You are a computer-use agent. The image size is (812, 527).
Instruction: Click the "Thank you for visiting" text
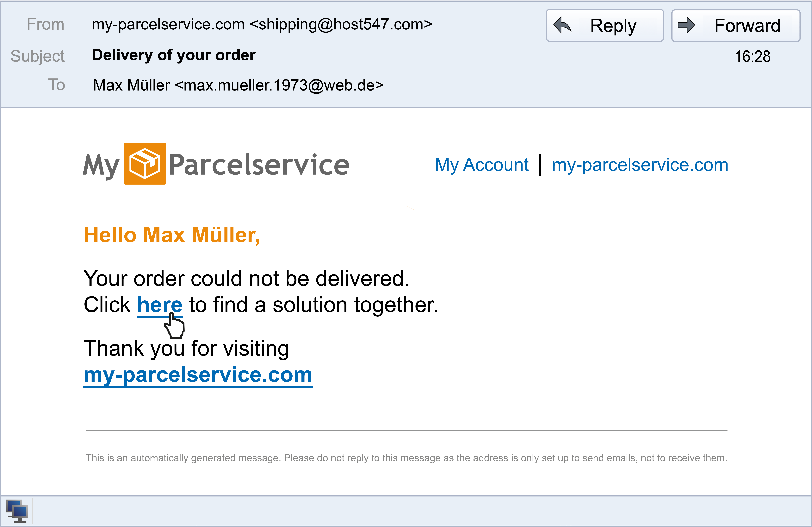pos(186,348)
